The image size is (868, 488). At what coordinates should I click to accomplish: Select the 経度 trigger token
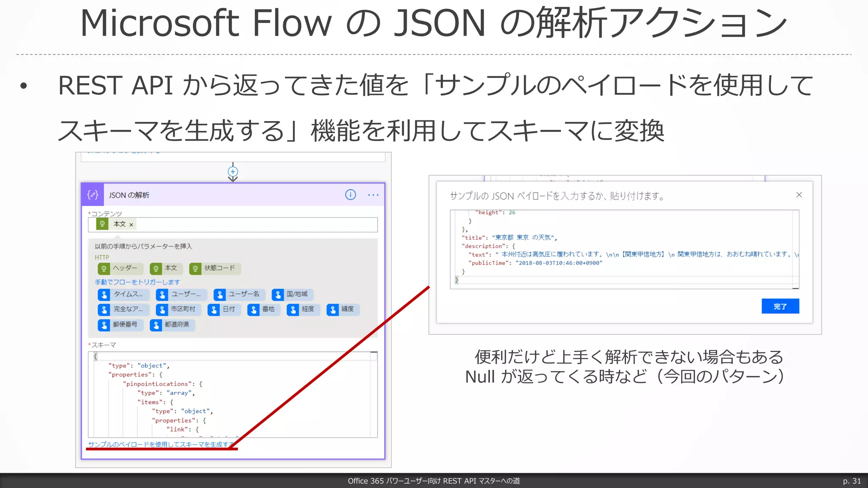[303, 310]
